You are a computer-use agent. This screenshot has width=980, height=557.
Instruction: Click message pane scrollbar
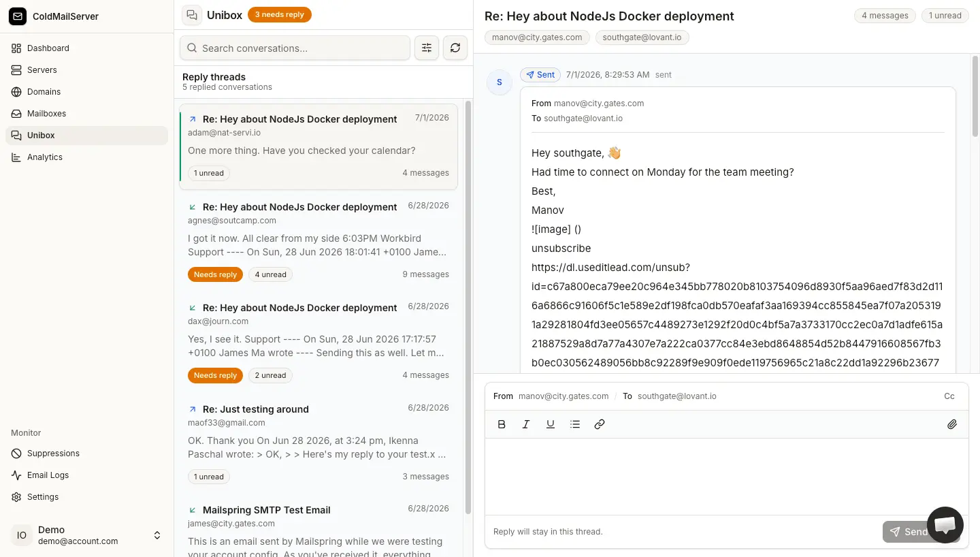pyautogui.click(x=975, y=95)
